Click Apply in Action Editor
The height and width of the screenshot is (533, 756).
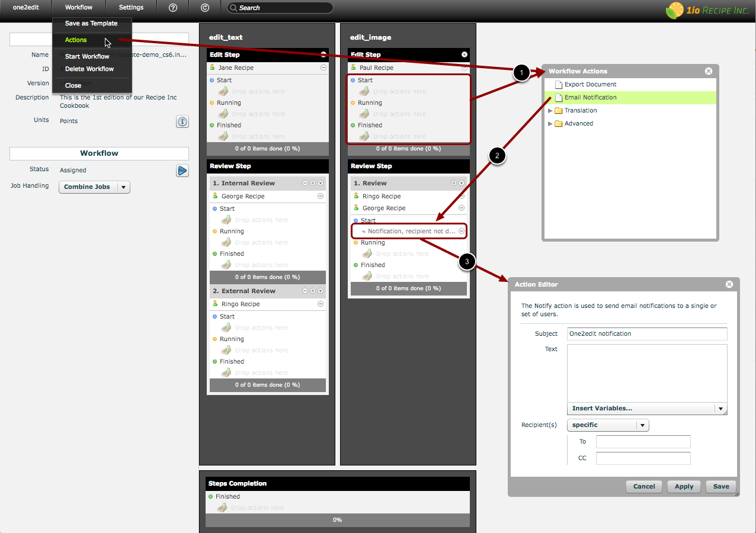(684, 486)
